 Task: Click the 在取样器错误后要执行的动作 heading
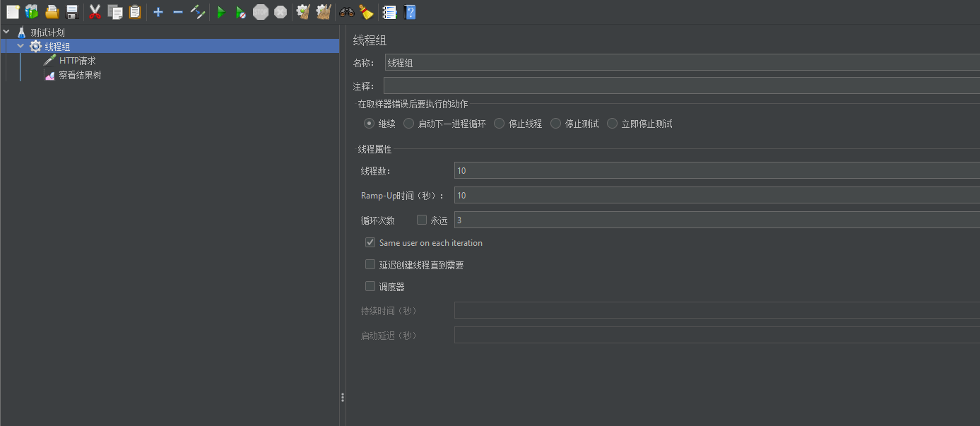point(413,104)
